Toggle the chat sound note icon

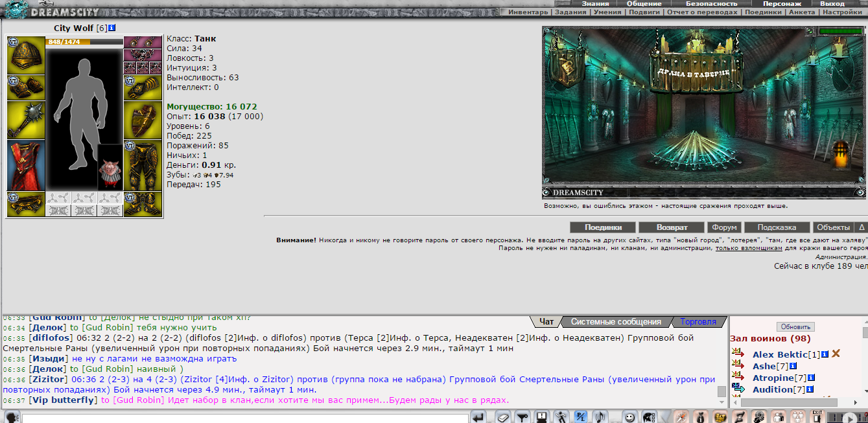pyautogui.click(x=601, y=417)
